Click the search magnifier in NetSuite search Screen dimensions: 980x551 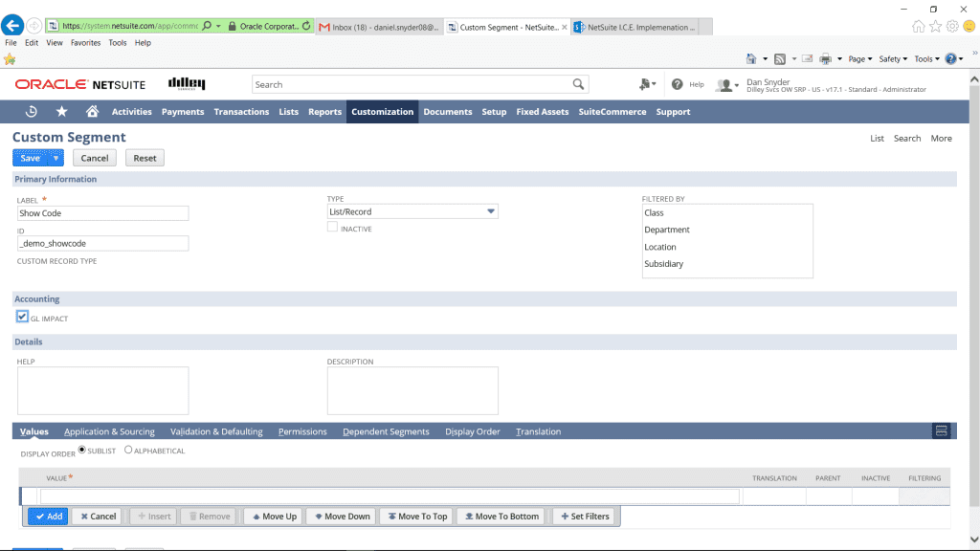(578, 84)
